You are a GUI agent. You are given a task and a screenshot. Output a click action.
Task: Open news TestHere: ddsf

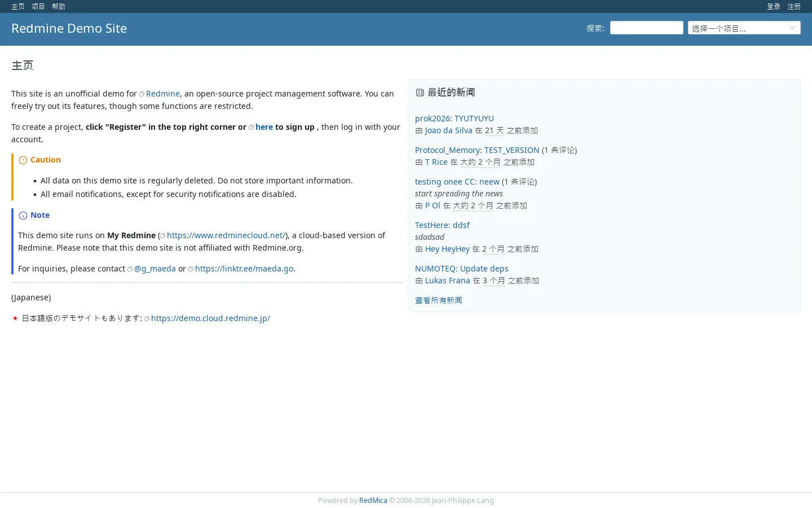click(x=442, y=225)
